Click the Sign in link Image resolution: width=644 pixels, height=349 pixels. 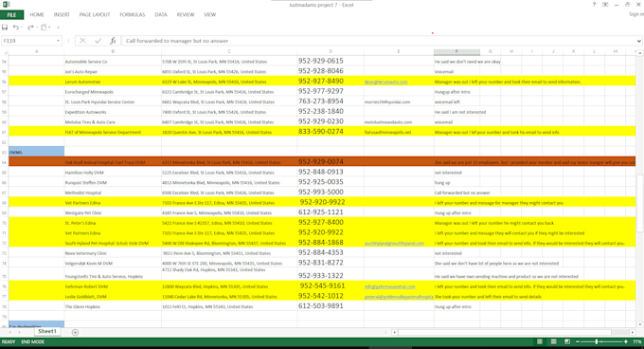636,14
